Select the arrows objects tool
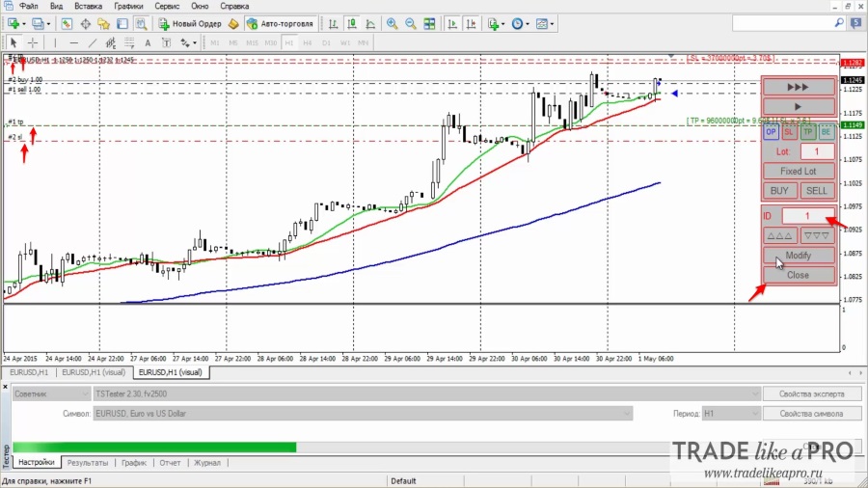This screenshot has width=868, height=488. [x=185, y=42]
